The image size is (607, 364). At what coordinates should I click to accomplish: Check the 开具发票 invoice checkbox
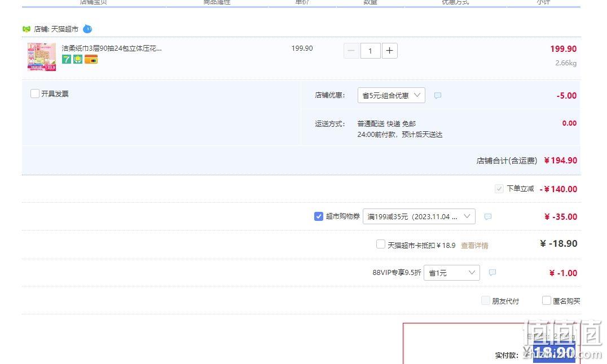[x=35, y=94]
